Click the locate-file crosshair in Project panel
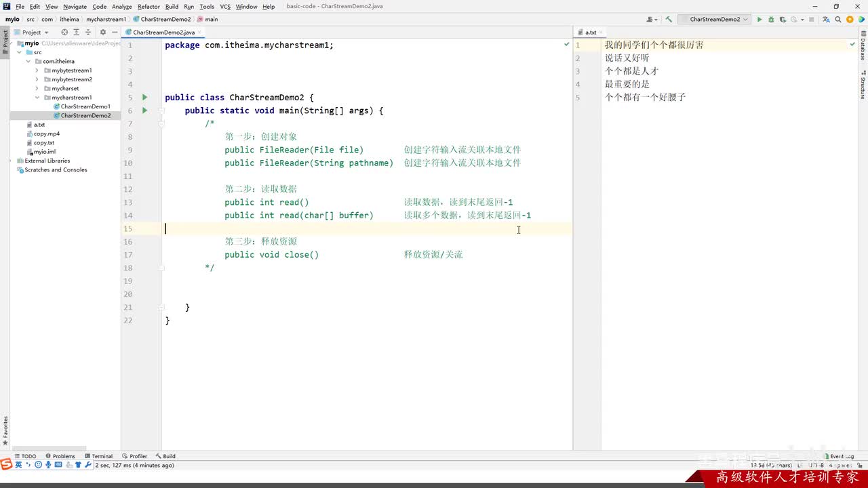The height and width of the screenshot is (488, 868). (64, 32)
